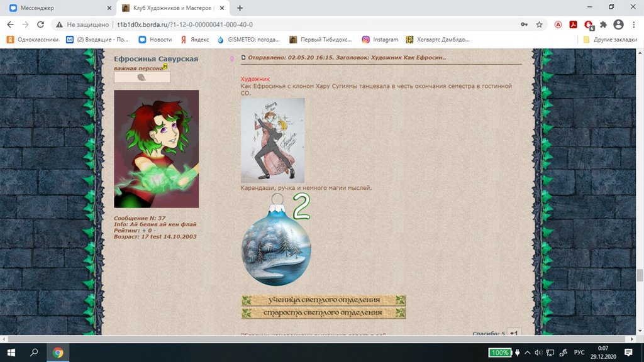Open the Chrome profile avatar
Viewport: 644px width, 362px height.
pyautogui.click(x=618, y=25)
